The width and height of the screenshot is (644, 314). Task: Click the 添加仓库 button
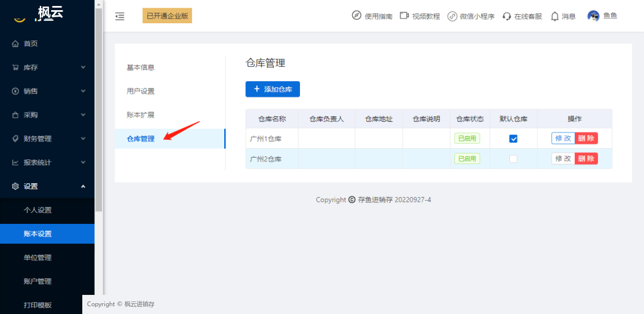click(273, 89)
